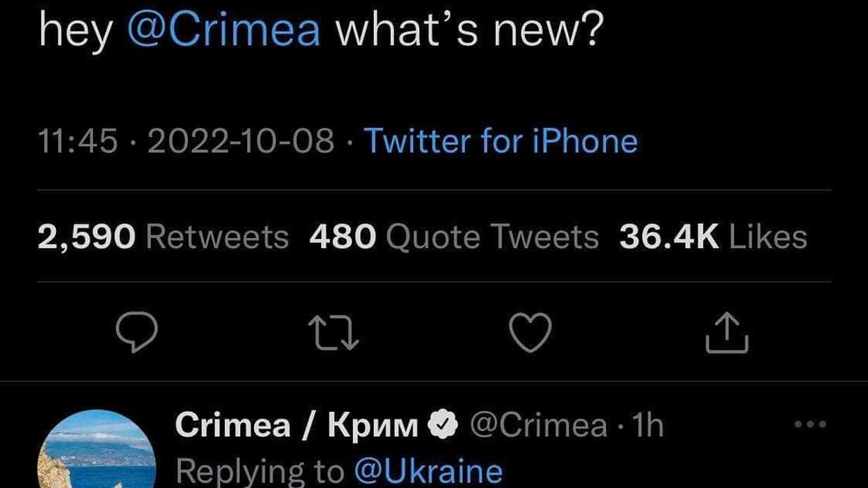
Task: Select the @Crimea handle in the reply header
Action: [x=538, y=426]
